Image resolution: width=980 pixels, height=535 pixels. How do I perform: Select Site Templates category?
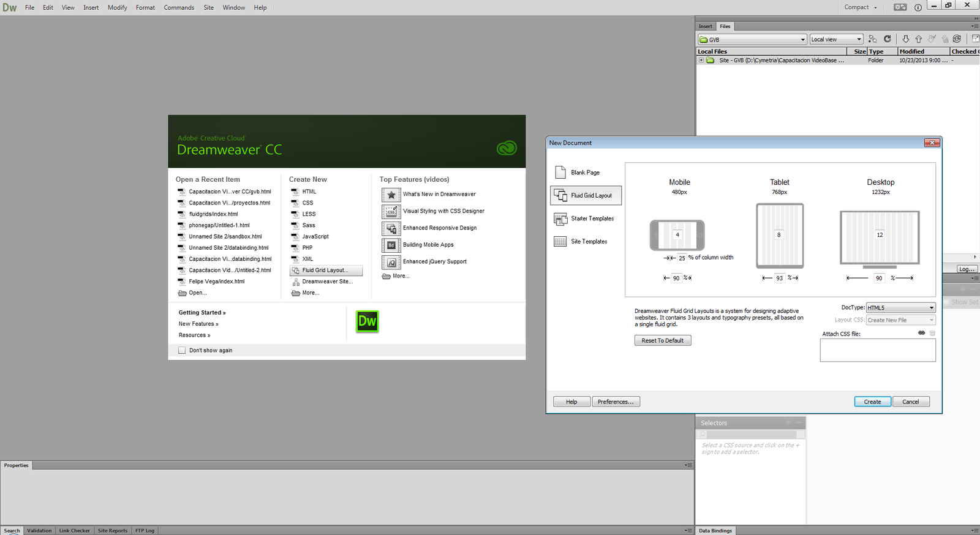[586, 241]
